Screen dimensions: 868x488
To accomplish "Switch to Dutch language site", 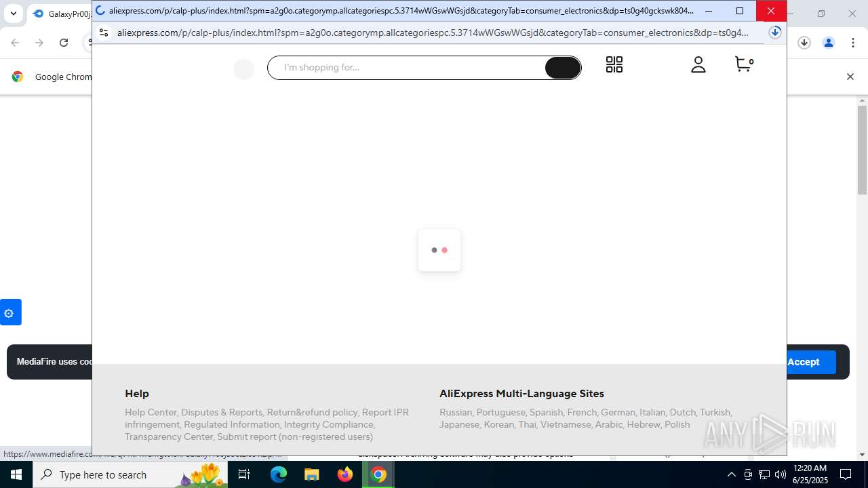I will point(683,412).
